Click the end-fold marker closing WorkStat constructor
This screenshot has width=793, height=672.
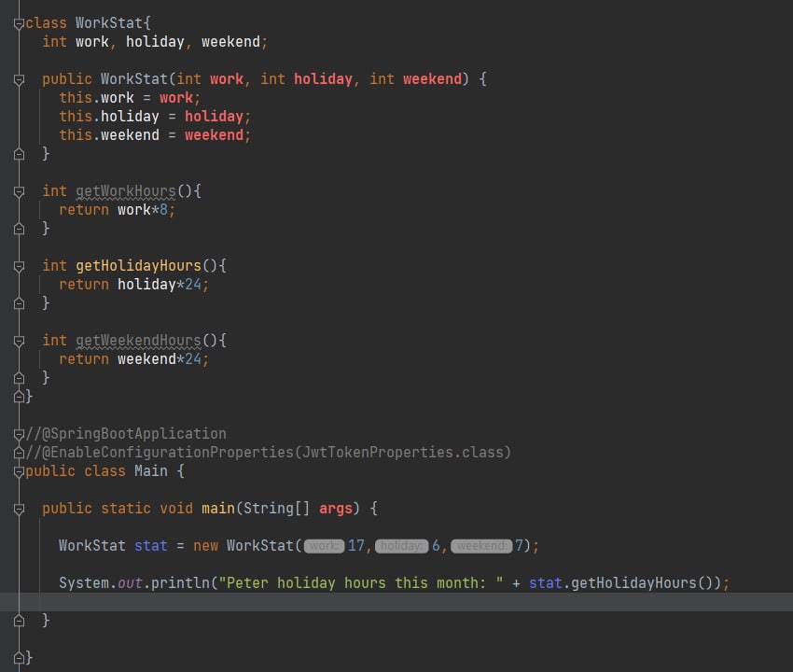19,154
